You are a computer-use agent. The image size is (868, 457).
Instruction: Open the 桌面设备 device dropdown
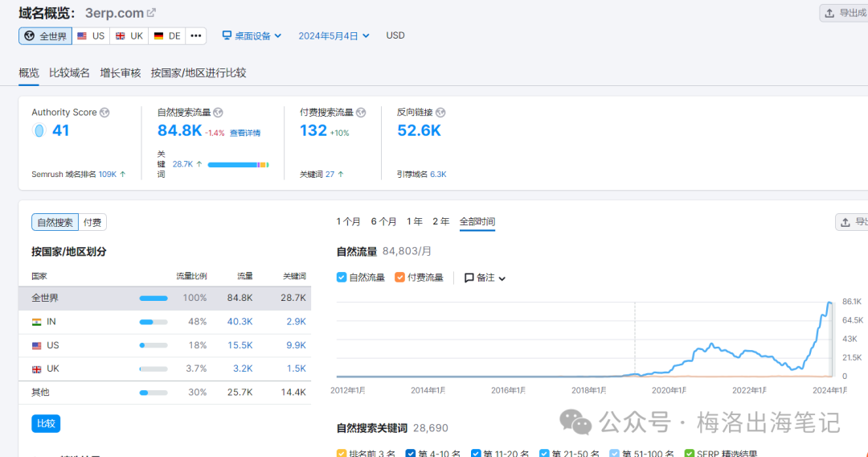pos(252,35)
